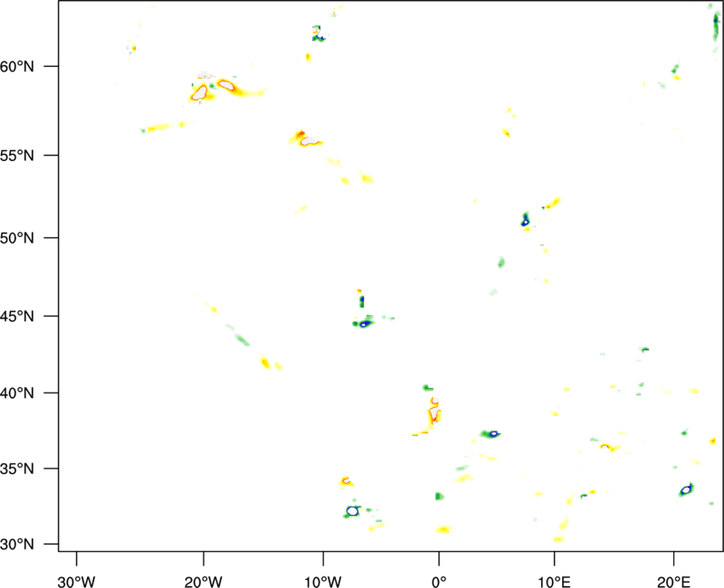Click the blue-green blob near 33°N 21°E
This screenshot has width=724, height=588.
pos(686,489)
